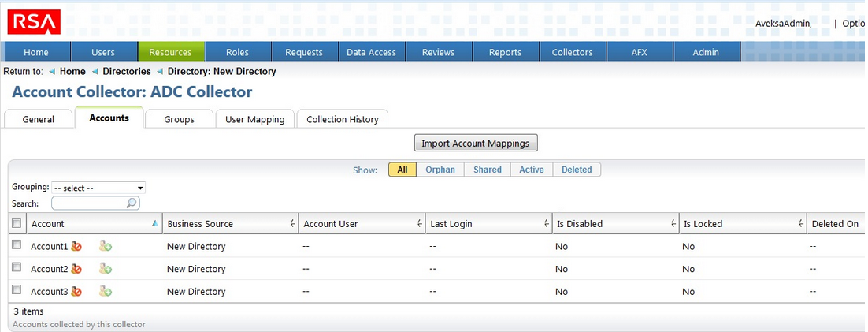Open the Collection History tab

[x=342, y=119]
